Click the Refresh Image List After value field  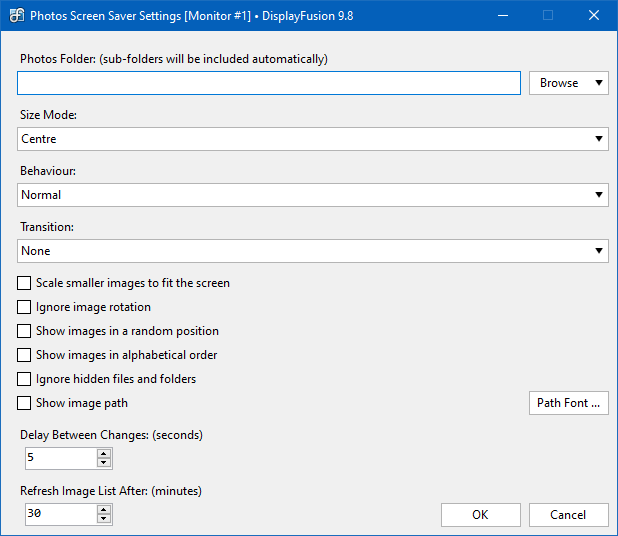tap(61, 514)
